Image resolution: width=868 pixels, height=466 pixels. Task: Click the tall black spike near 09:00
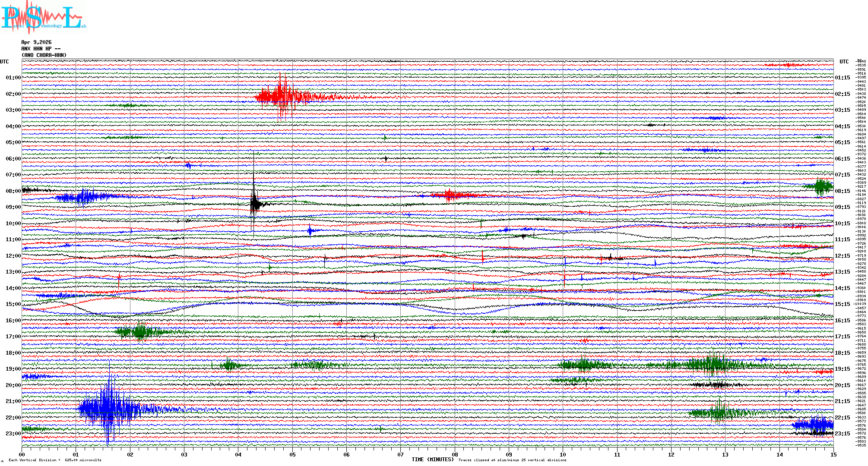[254, 203]
